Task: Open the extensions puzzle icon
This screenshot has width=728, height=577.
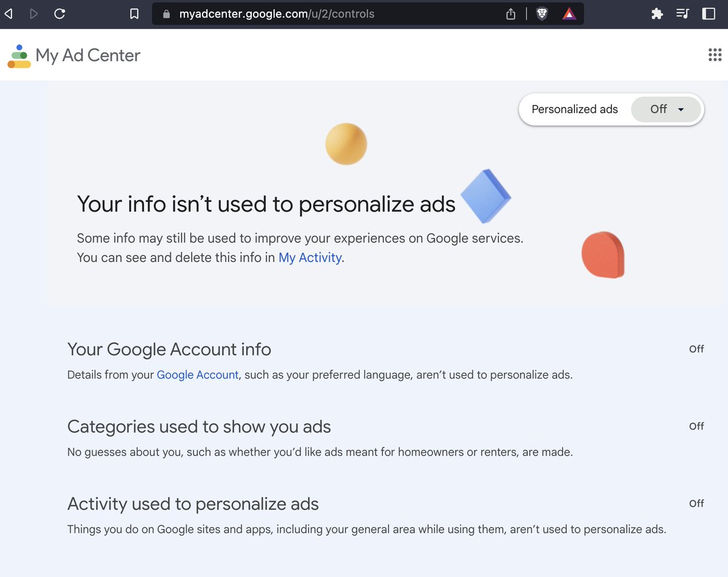Action: click(657, 13)
